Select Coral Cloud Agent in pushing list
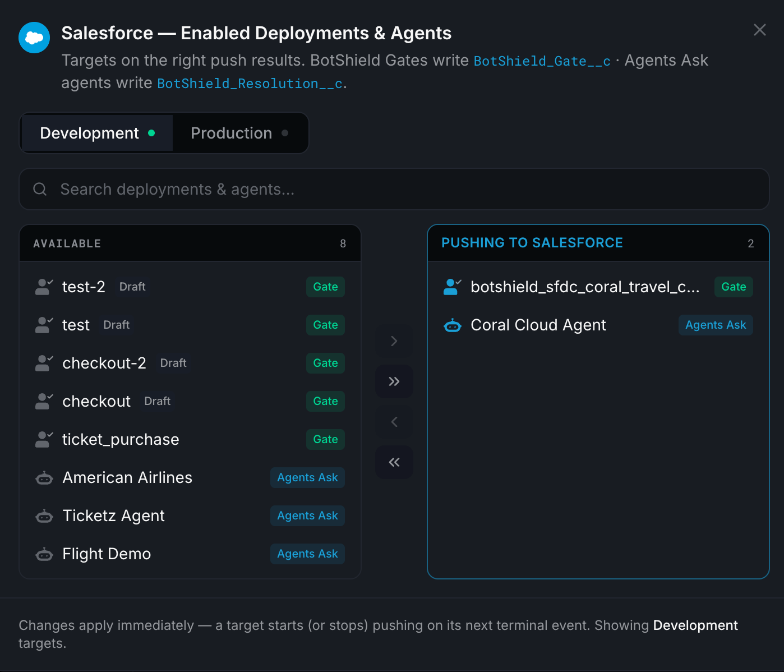The height and width of the screenshot is (672, 784). (x=538, y=325)
